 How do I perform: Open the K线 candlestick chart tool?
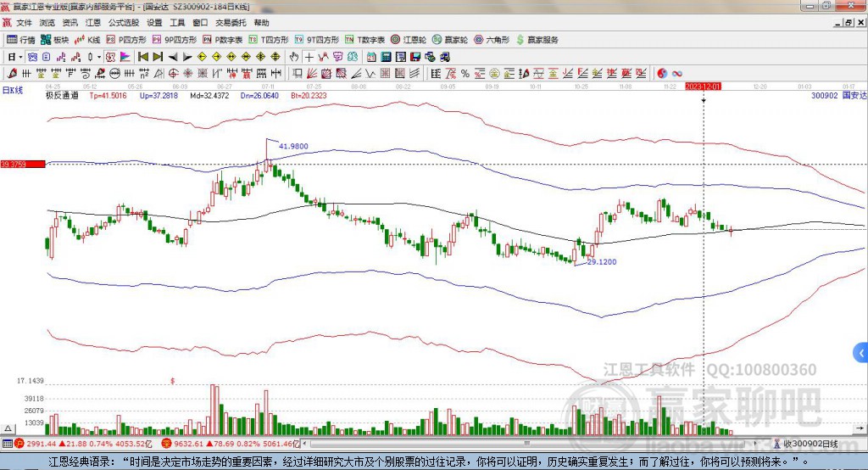click(88, 40)
